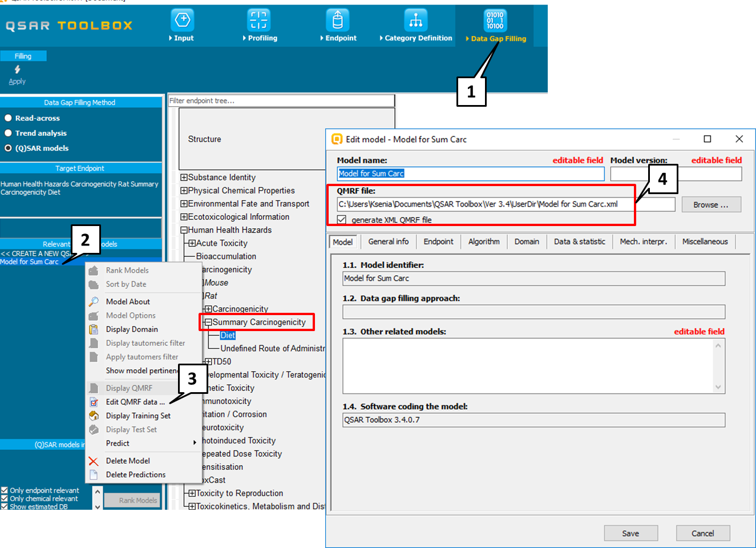Click the Filter endpoint tree field
This screenshot has height=548, width=756.
[281, 100]
